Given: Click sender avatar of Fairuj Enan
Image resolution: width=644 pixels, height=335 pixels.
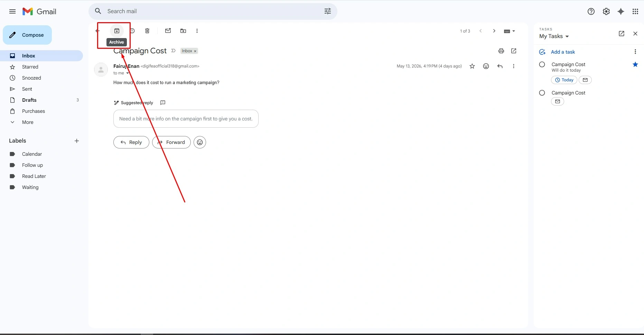Looking at the screenshot, I should pyautogui.click(x=101, y=70).
